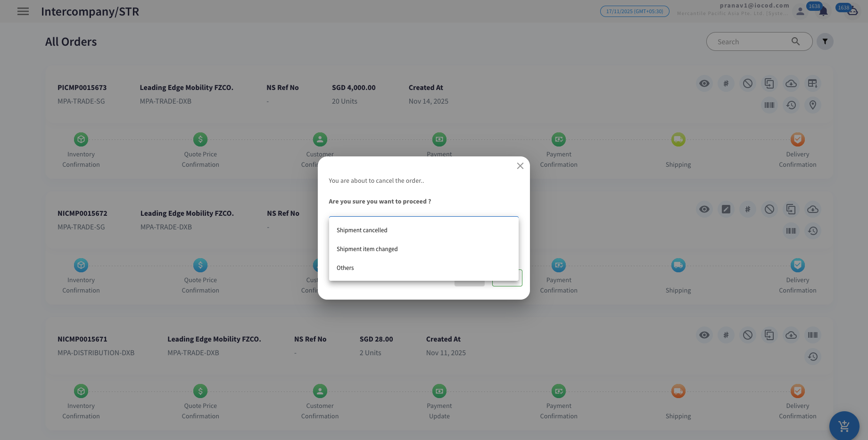The image size is (868, 440).
Task: Click the edit pencil icon on NICMP0015672
Action: pos(726,209)
